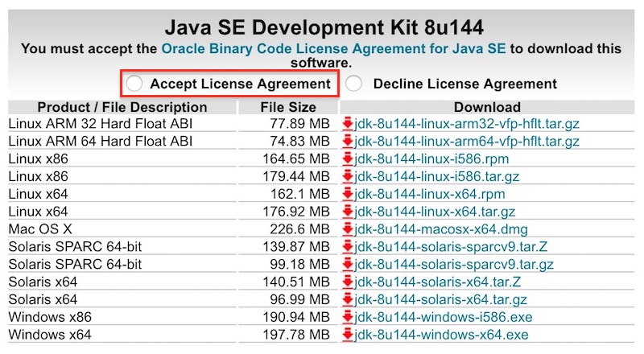Screen dimensions: 644x354
Task: Click red download arrow beside windows-x64.exe
Action: click(348, 335)
